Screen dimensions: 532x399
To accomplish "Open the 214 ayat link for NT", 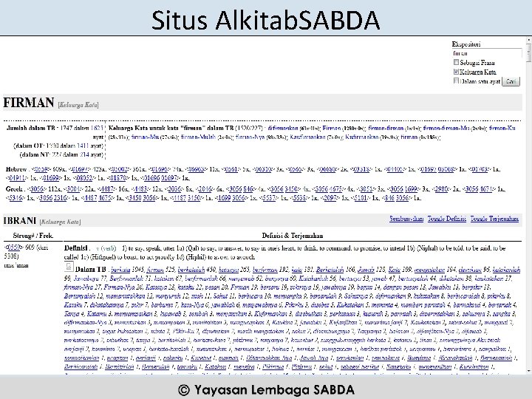I will (84, 154).
